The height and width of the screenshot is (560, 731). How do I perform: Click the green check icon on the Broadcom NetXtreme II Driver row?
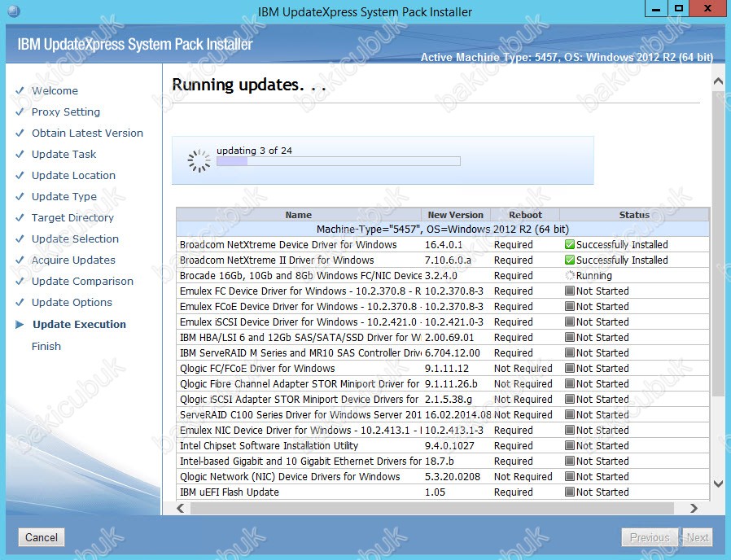tap(569, 260)
